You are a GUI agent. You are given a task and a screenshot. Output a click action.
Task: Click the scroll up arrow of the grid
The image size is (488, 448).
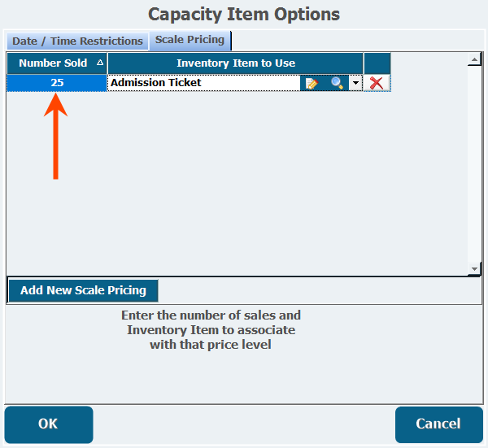coord(474,59)
